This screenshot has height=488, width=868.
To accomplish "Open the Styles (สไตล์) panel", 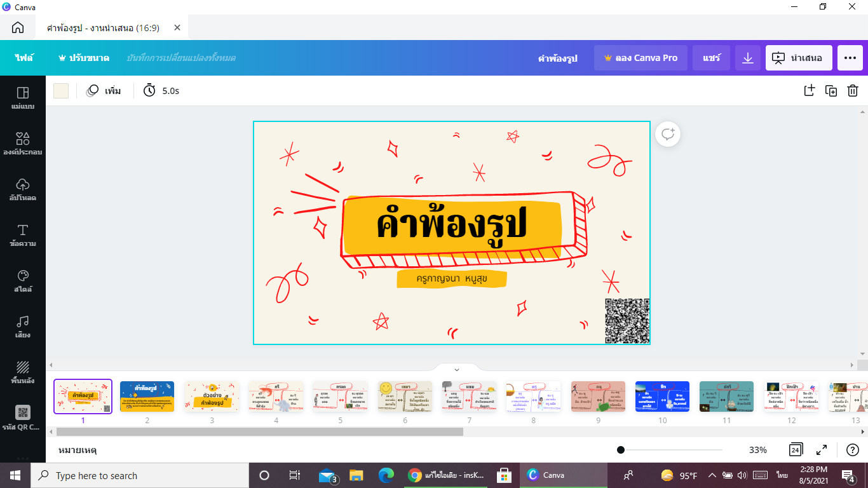I will (x=22, y=281).
